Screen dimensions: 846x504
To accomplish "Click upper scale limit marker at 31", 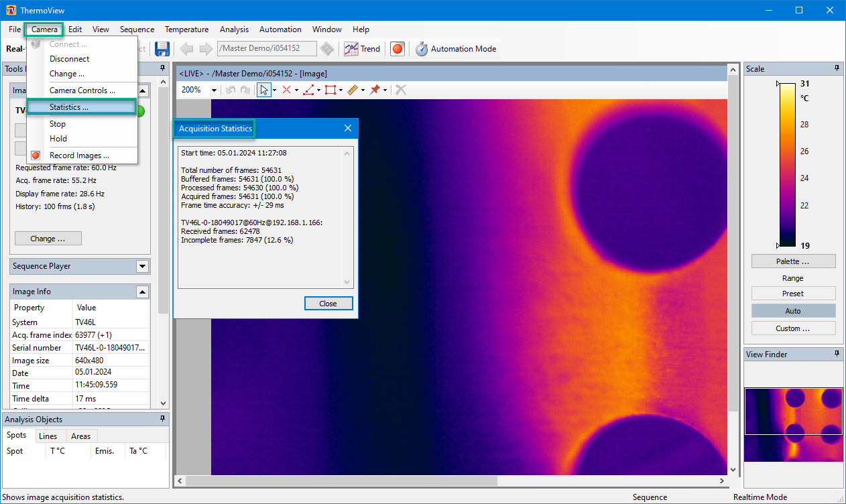I will pyautogui.click(x=778, y=84).
